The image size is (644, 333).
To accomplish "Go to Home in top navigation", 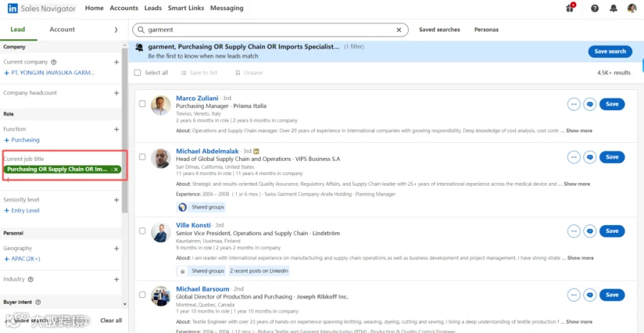I will 94,8.
